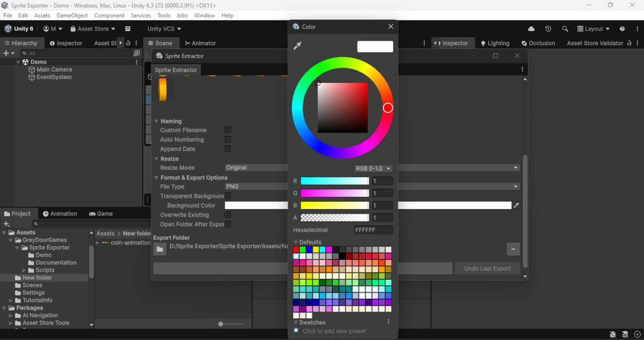Image resolution: width=644 pixels, height=340 pixels.
Task: Open the undo history icon
Action: 548,29
